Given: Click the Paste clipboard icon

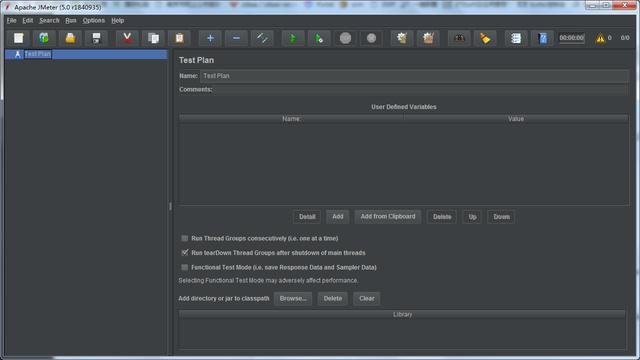Looking at the screenshot, I should (x=180, y=38).
